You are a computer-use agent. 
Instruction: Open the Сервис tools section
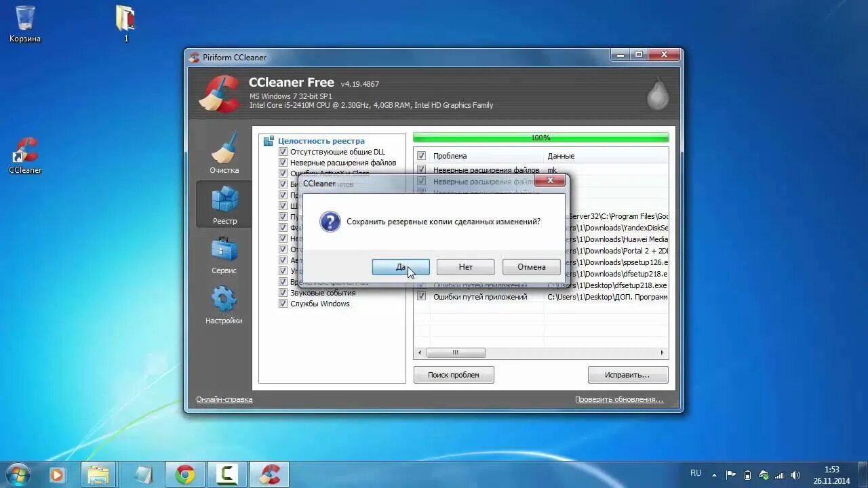(x=224, y=254)
